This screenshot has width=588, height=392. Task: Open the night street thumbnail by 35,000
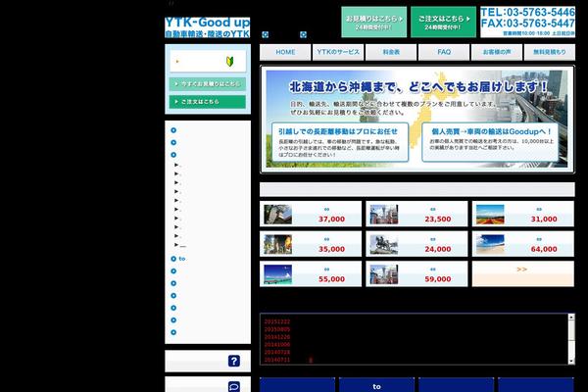pyautogui.click(x=278, y=244)
